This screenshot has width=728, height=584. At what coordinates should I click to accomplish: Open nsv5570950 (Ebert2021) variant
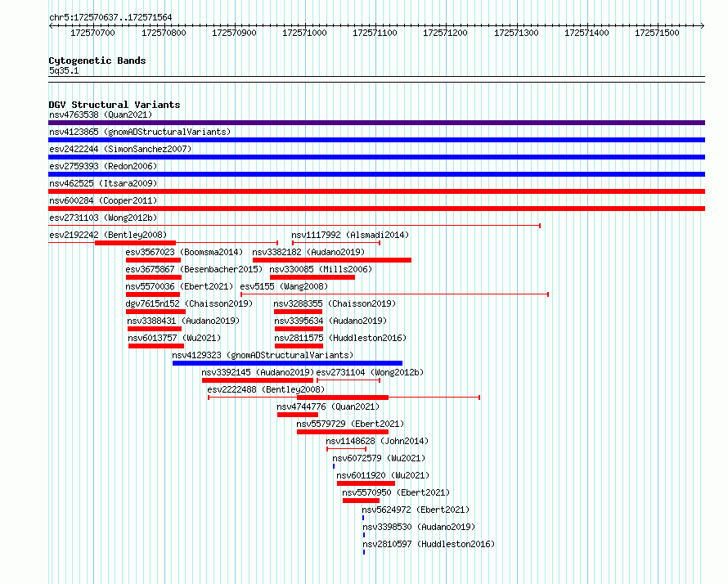click(396, 492)
